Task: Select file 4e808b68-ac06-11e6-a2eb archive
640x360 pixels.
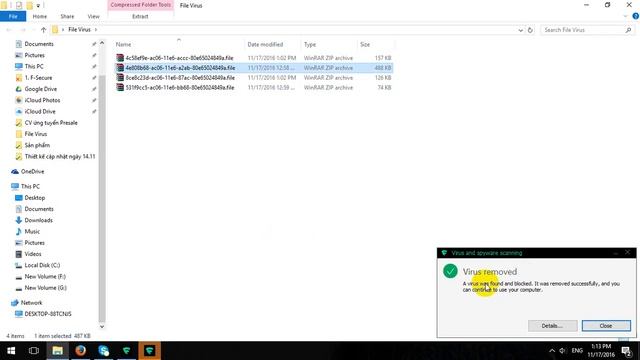Action: pyautogui.click(x=253, y=68)
